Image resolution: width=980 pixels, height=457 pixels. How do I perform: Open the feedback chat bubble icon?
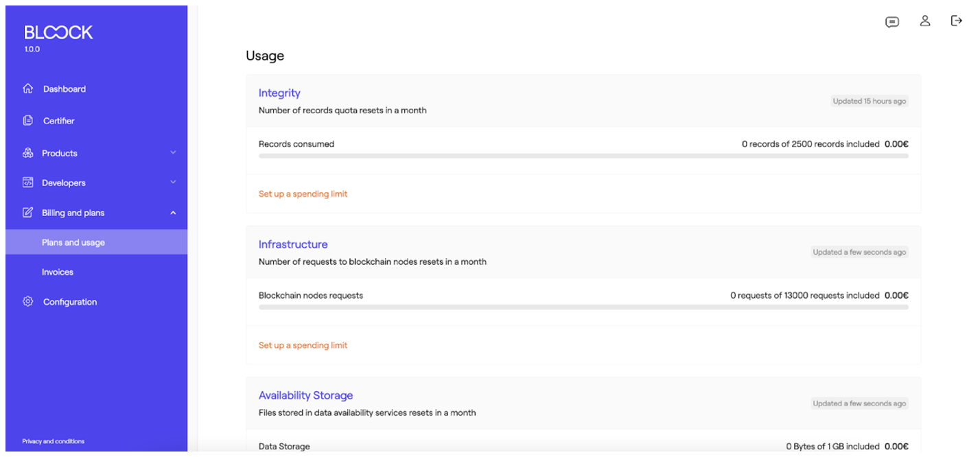tap(891, 21)
